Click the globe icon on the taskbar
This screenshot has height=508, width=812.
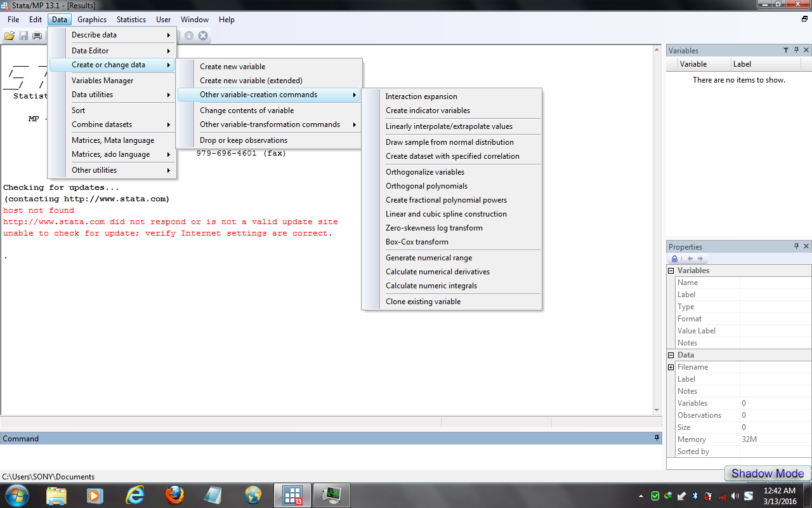tap(253, 495)
